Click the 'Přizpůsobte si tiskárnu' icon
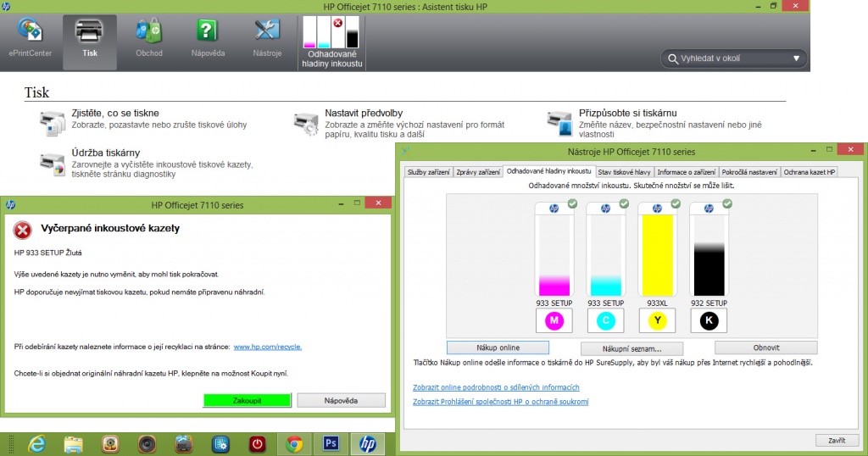The height and width of the screenshot is (456, 868). click(x=559, y=123)
